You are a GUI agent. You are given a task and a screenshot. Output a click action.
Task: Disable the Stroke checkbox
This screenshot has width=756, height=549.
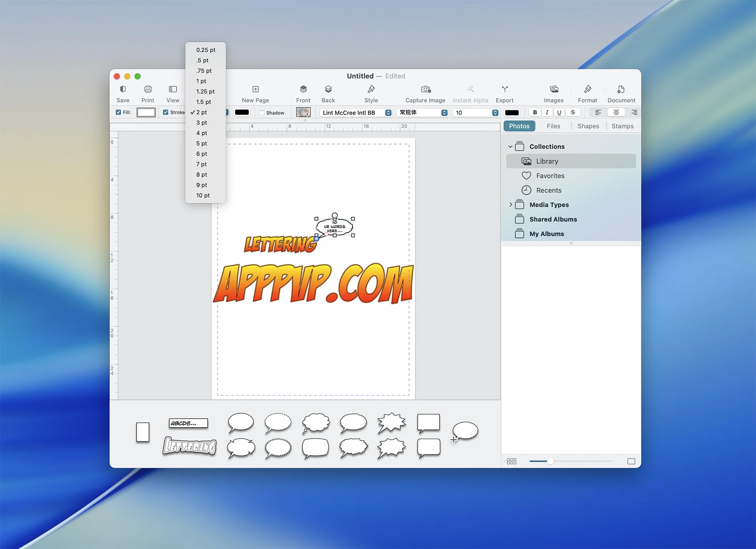[166, 113]
